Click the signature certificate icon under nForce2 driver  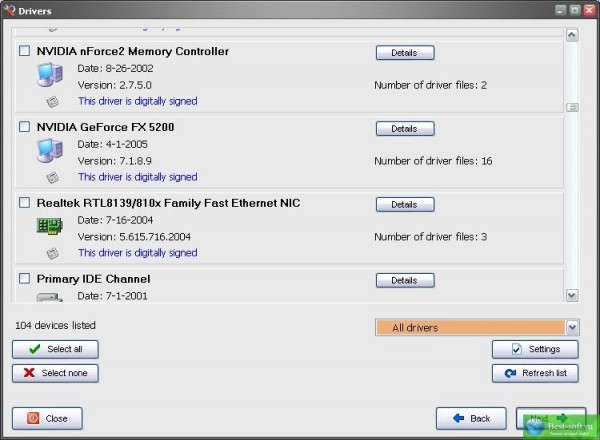pos(52,102)
